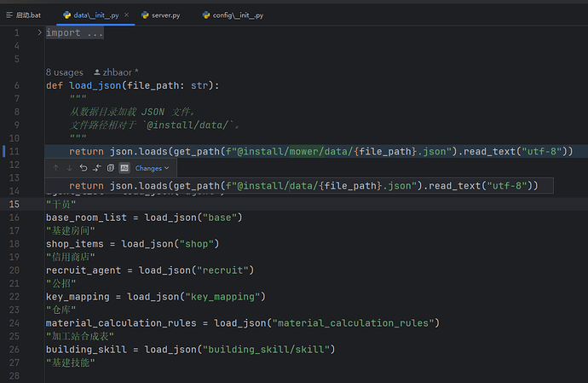Go to next change arrow in diff popup
The image size is (588, 383).
69,168
